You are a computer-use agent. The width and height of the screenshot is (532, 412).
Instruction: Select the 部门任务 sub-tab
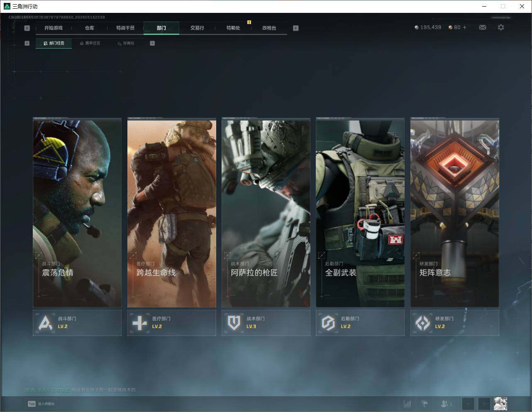[x=54, y=43]
